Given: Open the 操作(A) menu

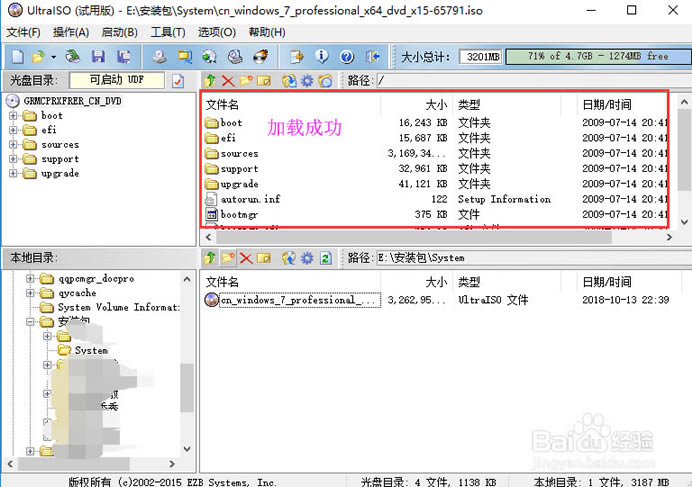Looking at the screenshot, I should point(71,32).
